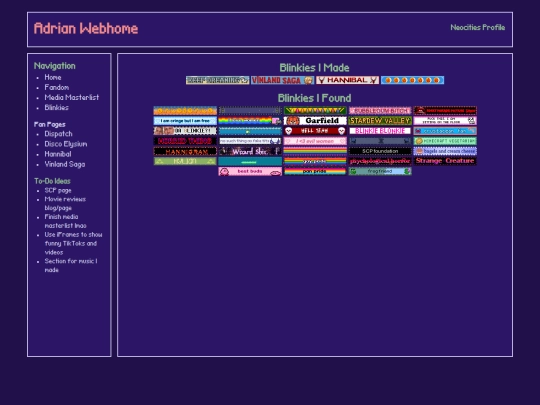The width and height of the screenshot is (540, 405).
Task: Open the Dispatch fan page
Action: [58, 134]
